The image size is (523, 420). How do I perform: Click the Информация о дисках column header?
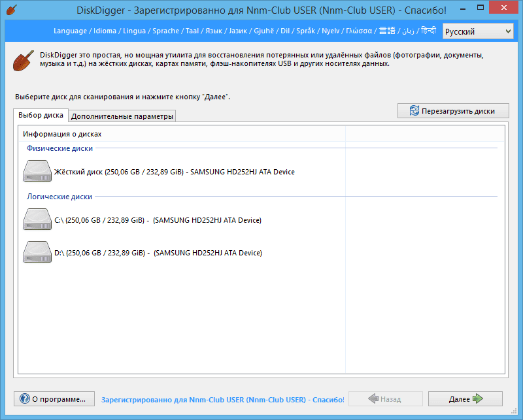click(62, 134)
